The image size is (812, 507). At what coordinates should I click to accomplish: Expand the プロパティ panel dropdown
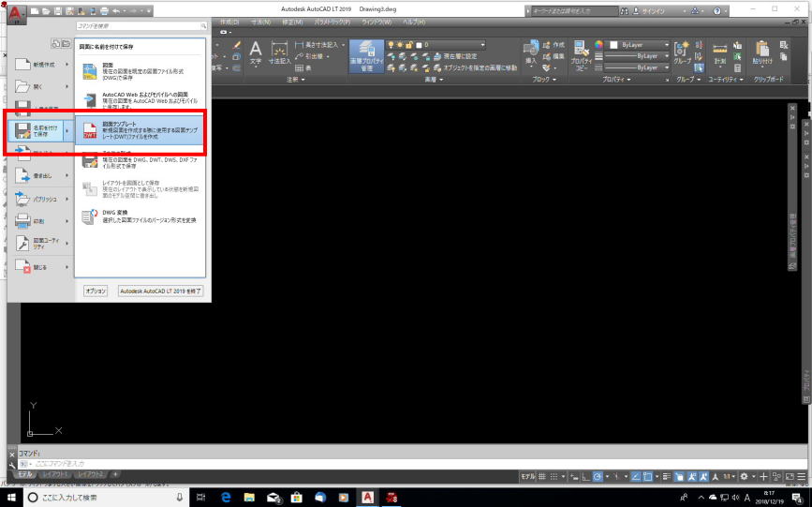point(616,80)
